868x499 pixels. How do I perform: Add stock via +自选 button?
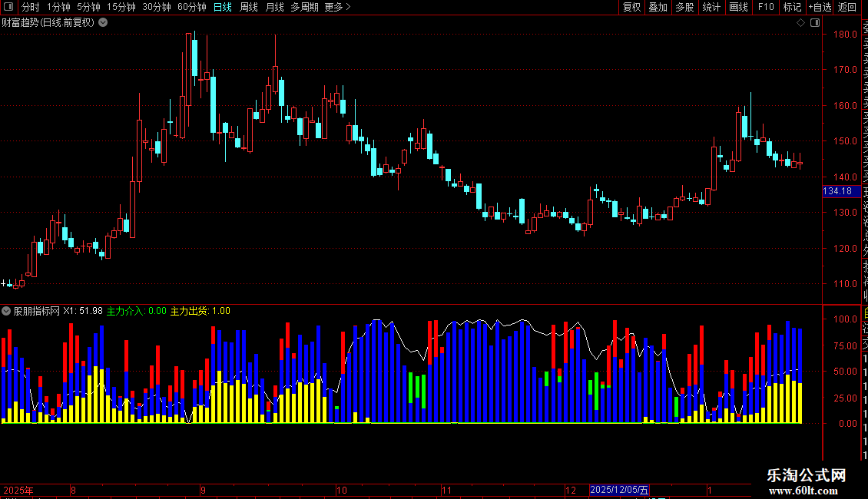pos(820,7)
